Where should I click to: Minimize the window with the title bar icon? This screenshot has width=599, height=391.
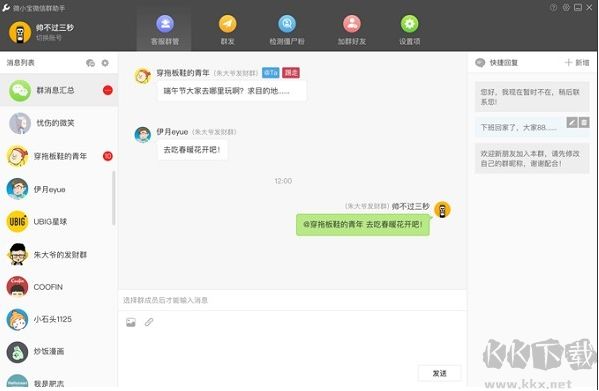click(x=578, y=7)
